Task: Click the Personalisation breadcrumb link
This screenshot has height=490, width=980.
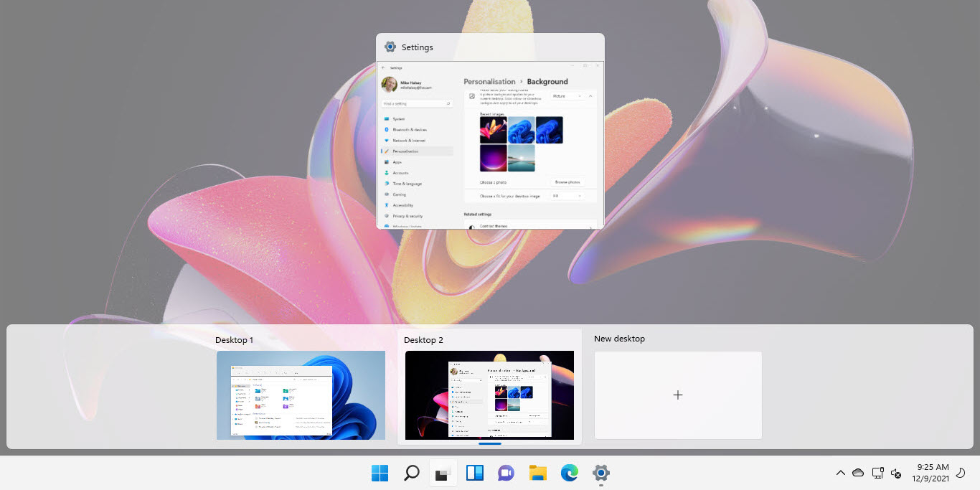Action: (x=489, y=82)
